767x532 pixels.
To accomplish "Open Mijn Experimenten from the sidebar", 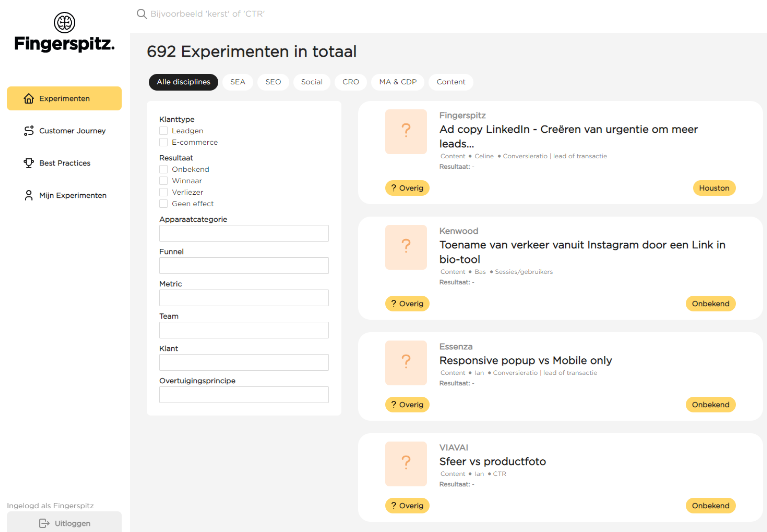I will click(64, 195).
